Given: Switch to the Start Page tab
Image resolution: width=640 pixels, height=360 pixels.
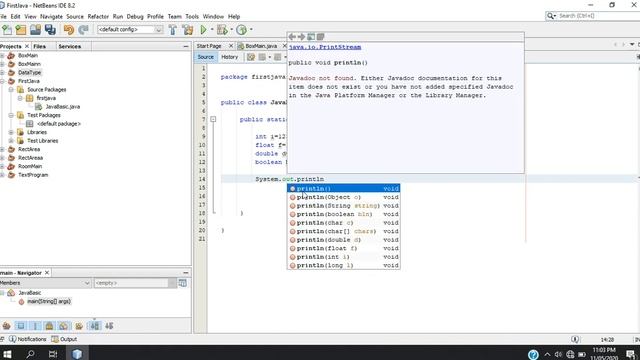Looking at the screenshot, I should coord(209,46).
